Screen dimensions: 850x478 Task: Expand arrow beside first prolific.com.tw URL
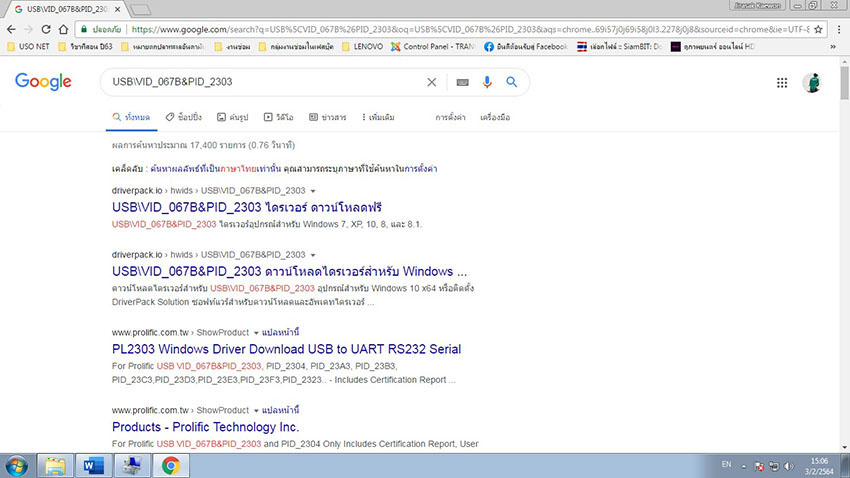click(x=256, y=333)
